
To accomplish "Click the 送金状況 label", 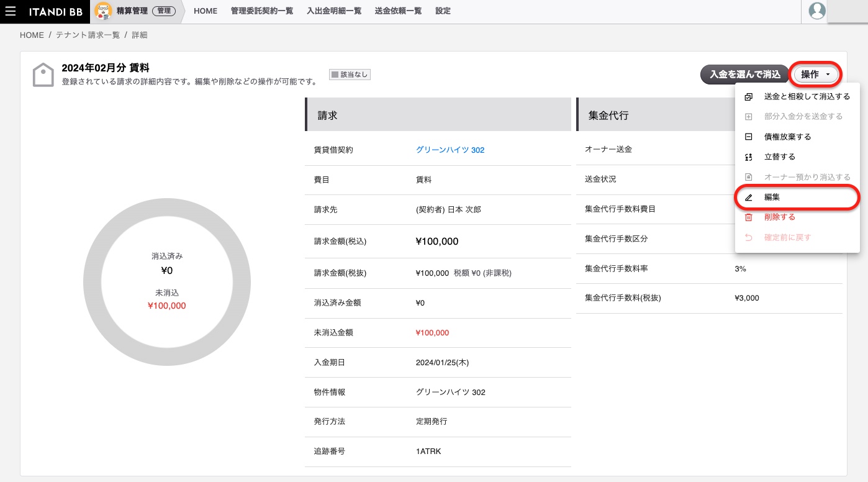I will [x=600, y=180].
